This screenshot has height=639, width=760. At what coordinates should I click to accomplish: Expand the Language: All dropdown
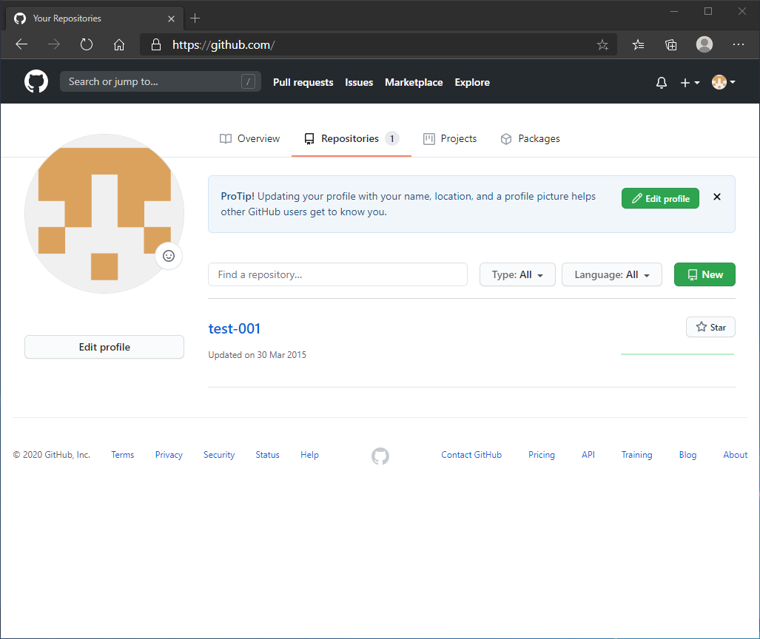[x=612, y=275]
